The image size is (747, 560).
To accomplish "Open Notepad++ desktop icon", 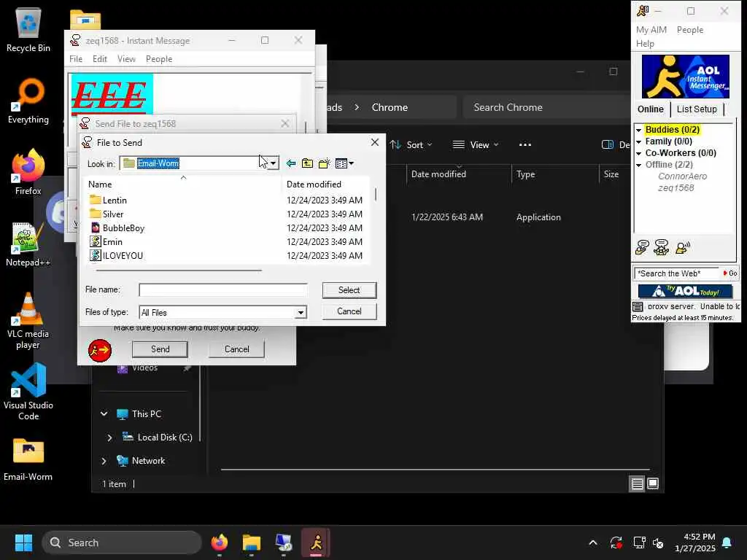I will click(x=28, y=244).
